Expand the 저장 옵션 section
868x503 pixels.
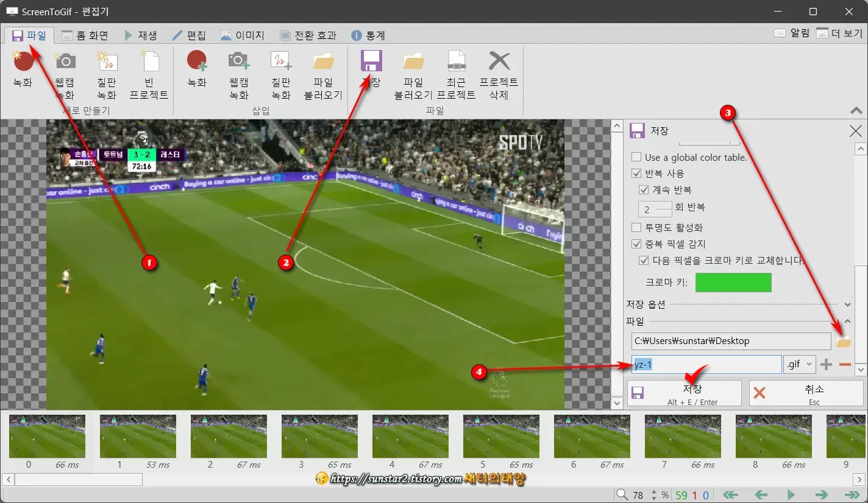pos(847,304)
